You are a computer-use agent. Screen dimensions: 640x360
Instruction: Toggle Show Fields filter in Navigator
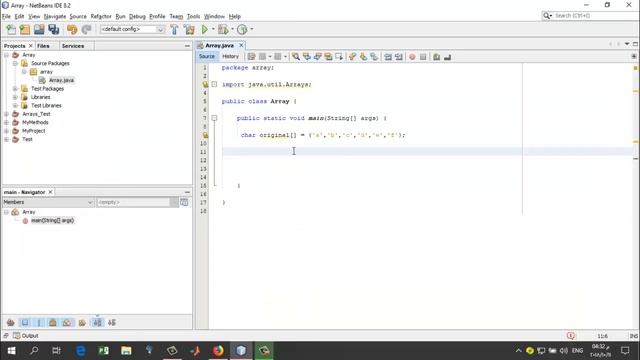point(25,323)
